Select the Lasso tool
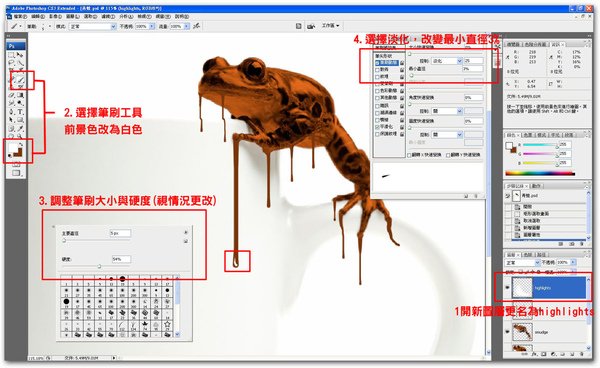The width and height of the screenshot is (600, 368). coord(12,63)
